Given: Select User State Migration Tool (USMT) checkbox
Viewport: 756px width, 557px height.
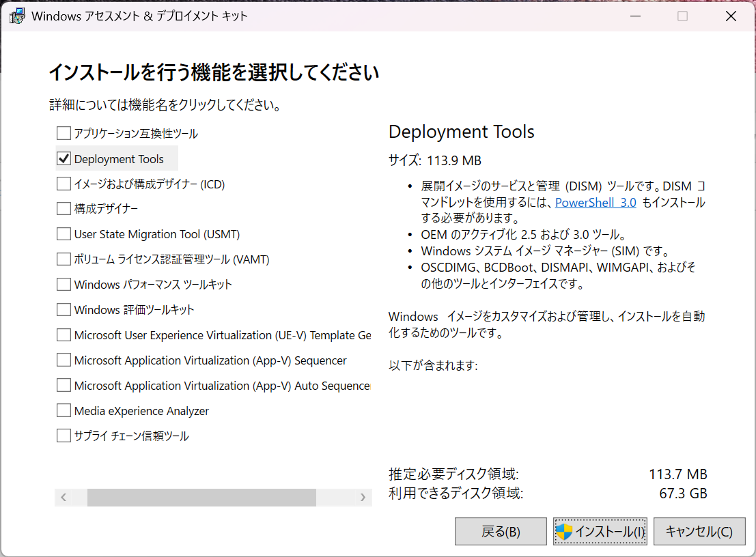Looking at the screenshot, I should click(64, 233).
